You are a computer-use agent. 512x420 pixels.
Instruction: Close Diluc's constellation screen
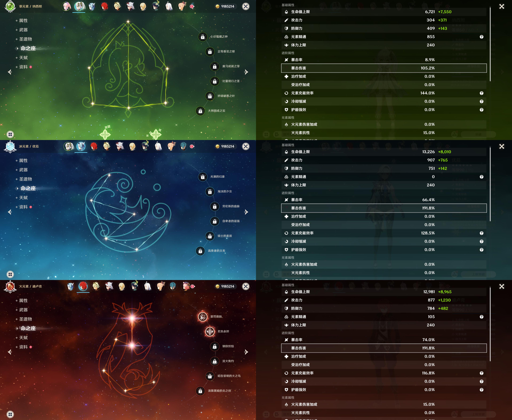pos(246,286)
